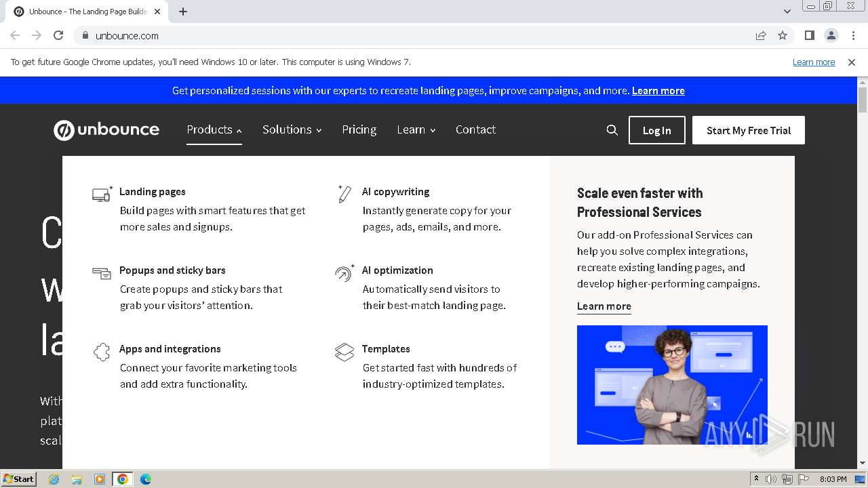The image size is (868, 488).
Task: Show hidden system tray icons
Action: click(756, 479)
